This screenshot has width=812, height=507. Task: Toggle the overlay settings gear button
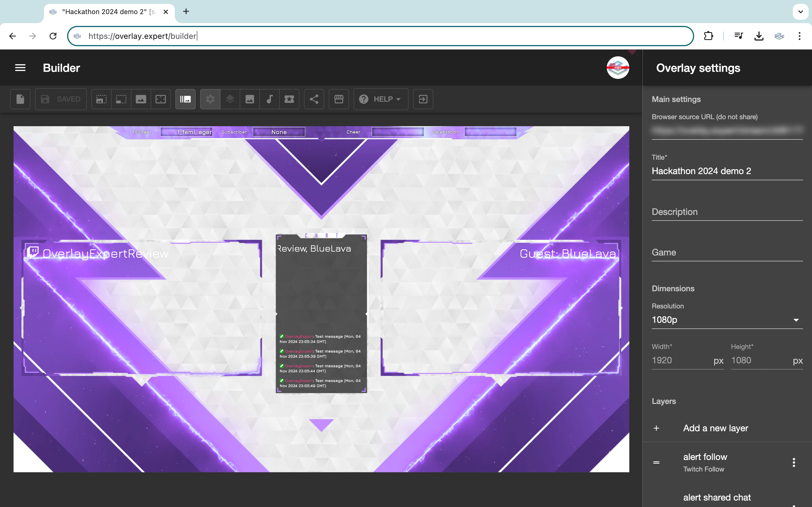point(210,99)
